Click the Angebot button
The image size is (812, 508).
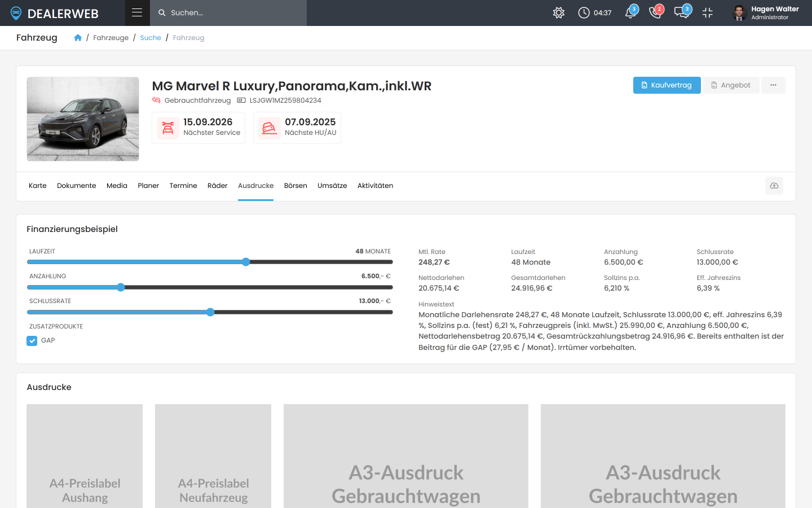click(731, 85)
